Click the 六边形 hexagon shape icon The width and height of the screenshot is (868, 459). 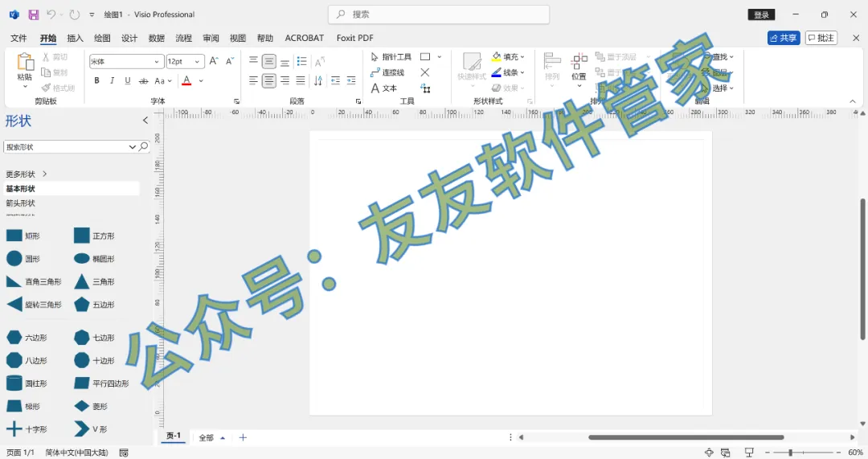click(x=14, y=337)
